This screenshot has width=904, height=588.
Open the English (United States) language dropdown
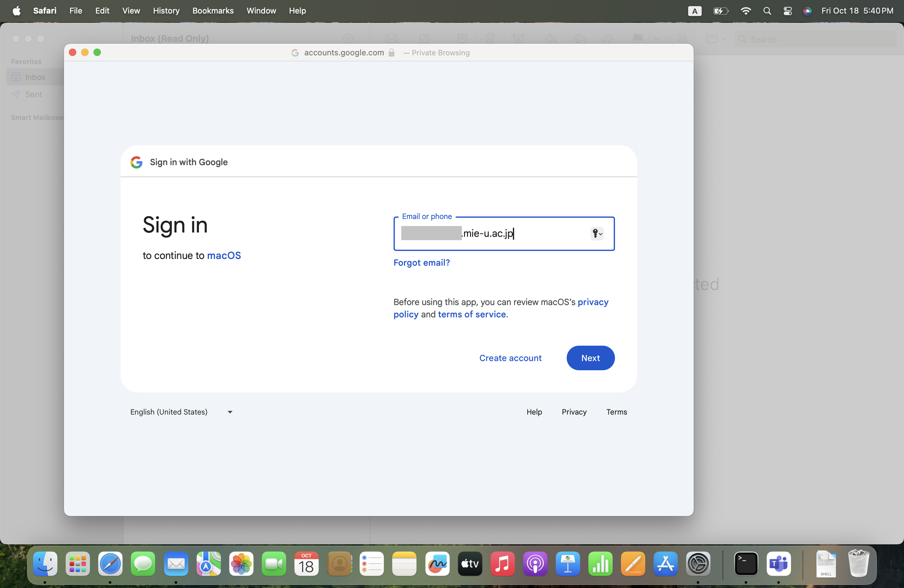[x=181, y=412]
